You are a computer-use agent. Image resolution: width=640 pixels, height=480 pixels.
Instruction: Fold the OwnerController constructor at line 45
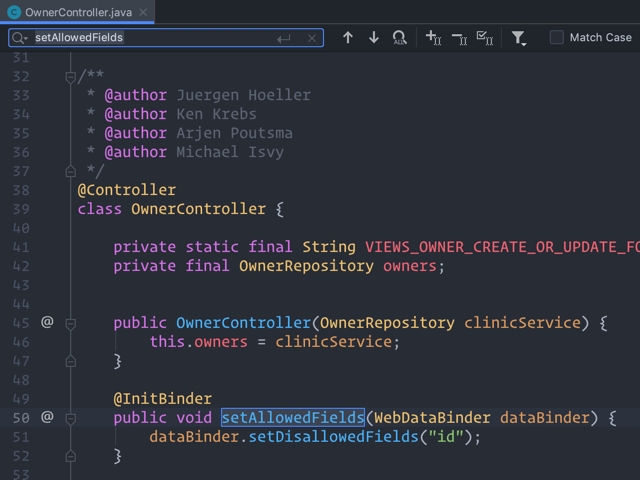coord(71,323)
